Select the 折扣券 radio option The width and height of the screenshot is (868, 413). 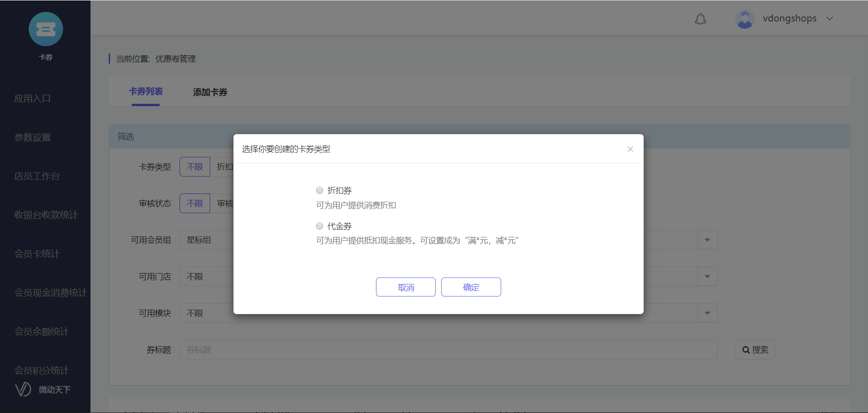click(x=320, y=190)
